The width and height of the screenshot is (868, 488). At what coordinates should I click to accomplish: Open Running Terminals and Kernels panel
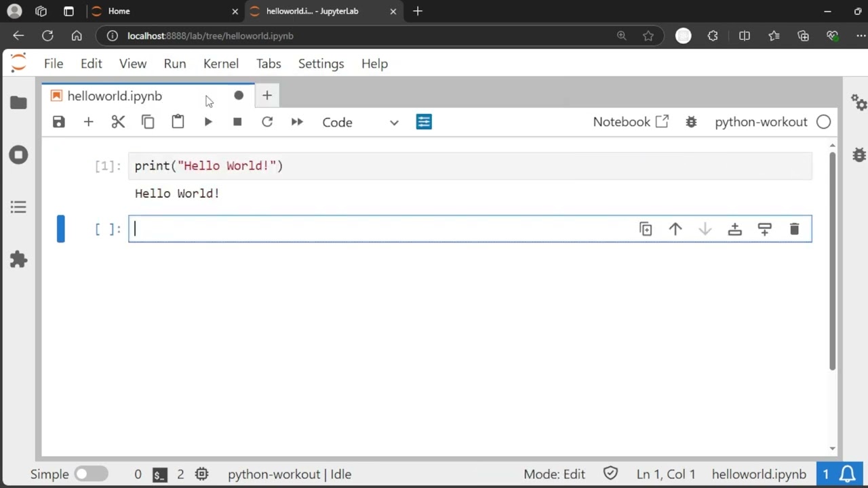[x=18, y=155]
